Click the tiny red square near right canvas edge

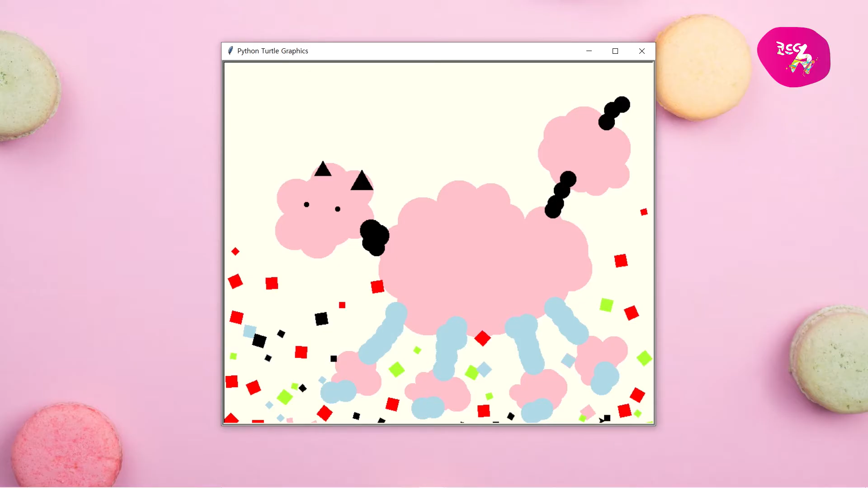644,212
